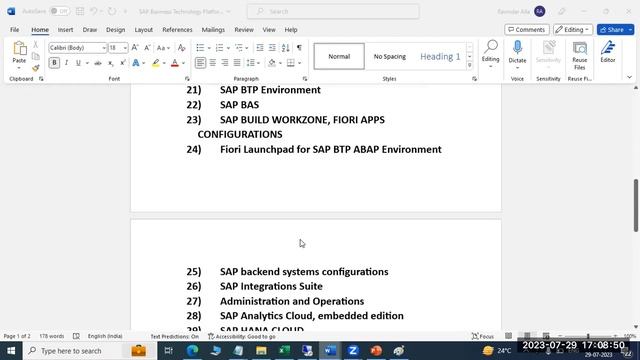Open the File menu
The image size is (640, 360).
pos(15,30)
